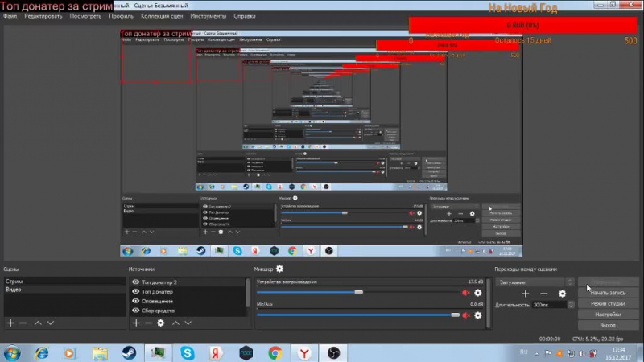Hide the Оповещение source

(x=135, y=301)
